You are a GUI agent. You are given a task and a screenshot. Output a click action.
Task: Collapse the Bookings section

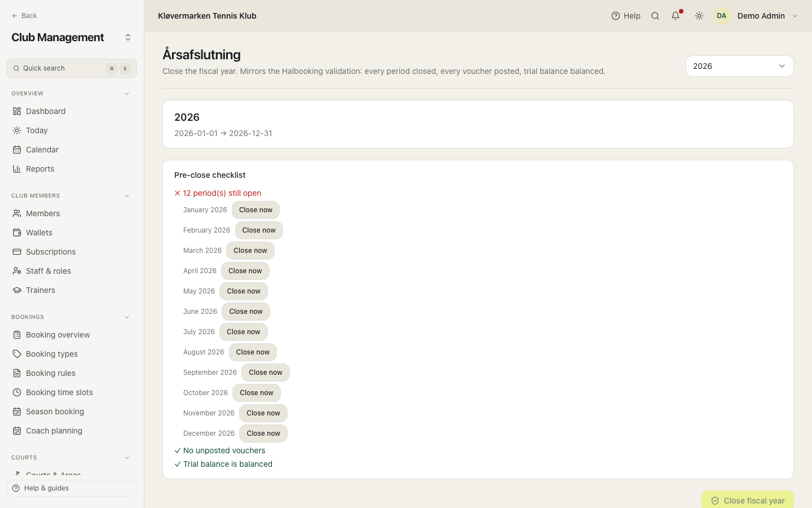(x=127, y=317)
